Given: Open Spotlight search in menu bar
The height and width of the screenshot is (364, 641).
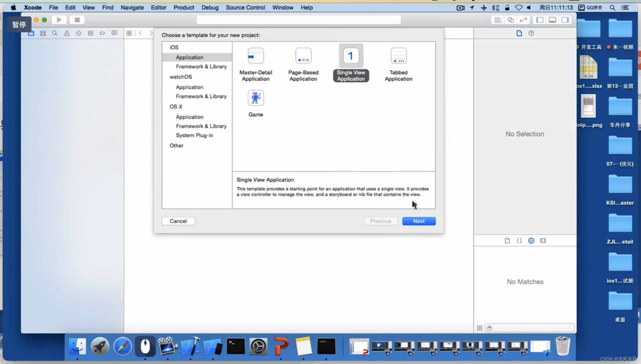Looking at the screenshot, I should (x=612, y=7).
